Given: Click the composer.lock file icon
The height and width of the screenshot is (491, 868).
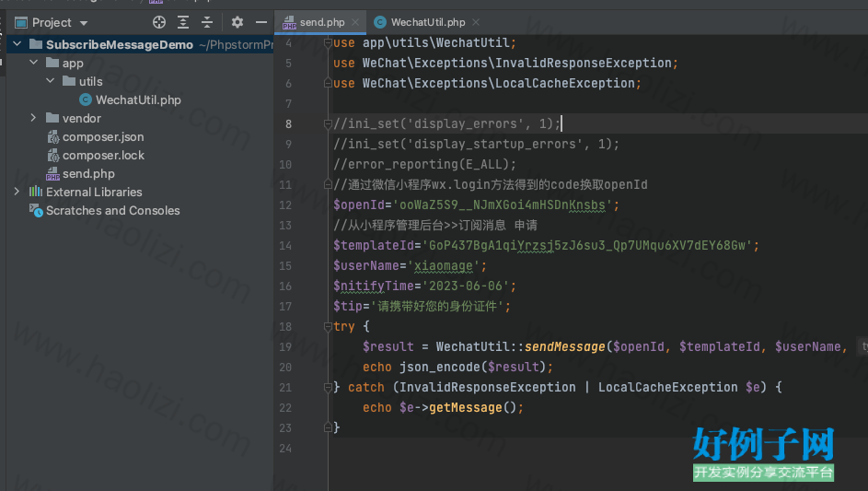Looking at the screenshot, I should (x=53, y=155).
